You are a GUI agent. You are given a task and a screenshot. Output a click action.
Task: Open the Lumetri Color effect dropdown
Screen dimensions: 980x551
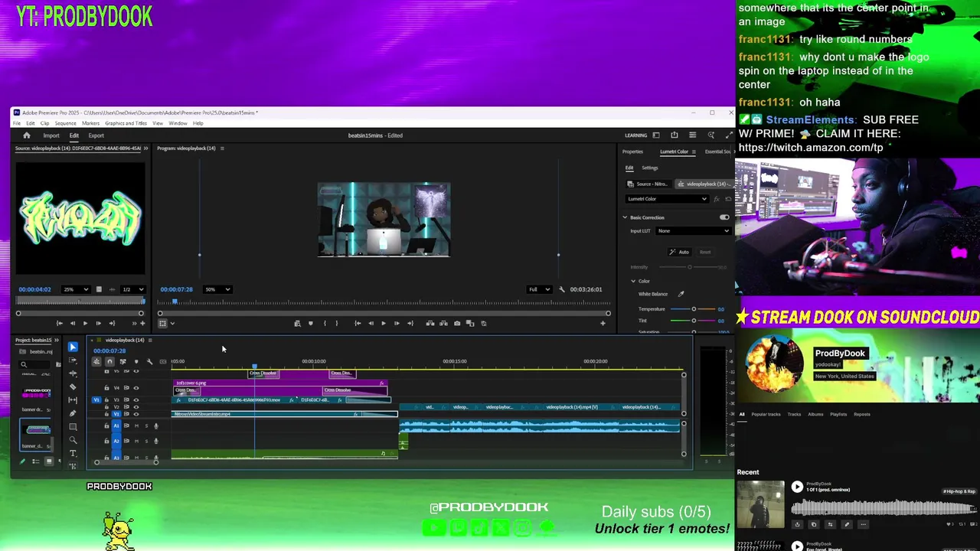[667, 199]
